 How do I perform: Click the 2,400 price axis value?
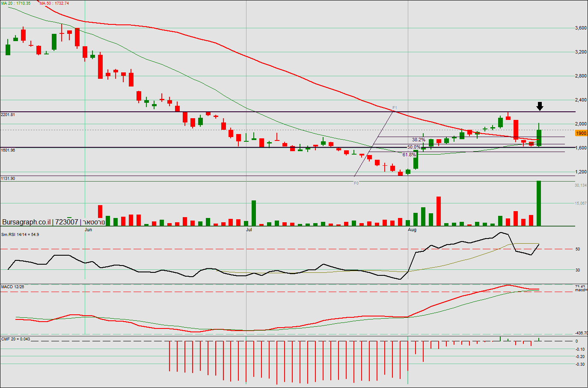(581, 100)
